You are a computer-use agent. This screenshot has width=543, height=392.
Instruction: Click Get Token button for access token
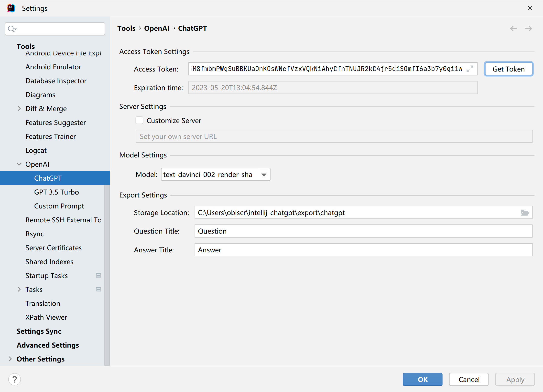[x=508, y=69]
